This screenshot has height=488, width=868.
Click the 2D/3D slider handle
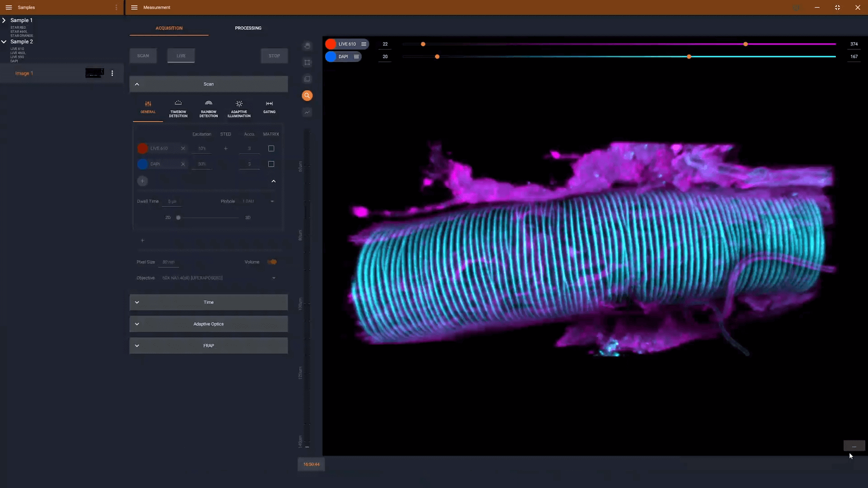click(178, 218)
